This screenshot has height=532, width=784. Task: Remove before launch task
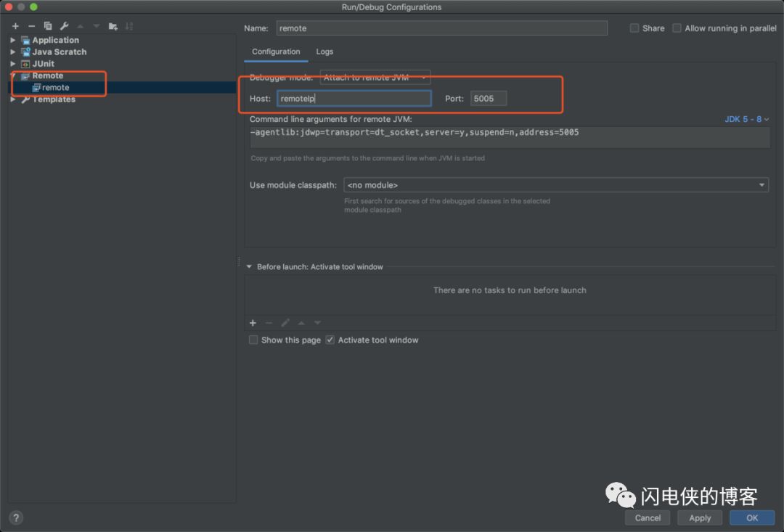269,323
